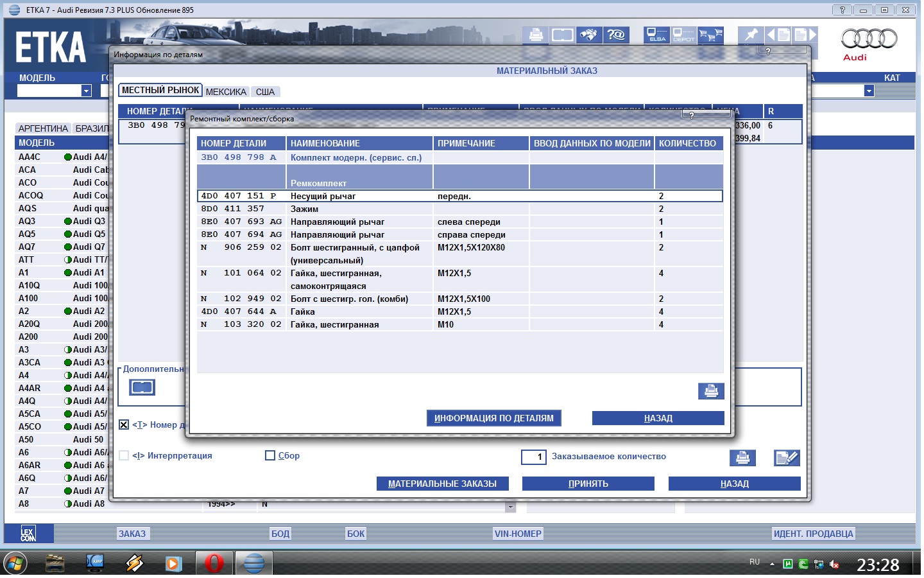The width and height of the screenshot is (924, 578).
Task: Select the АРГЕНТИНА tab
Action: pos(43,128)
